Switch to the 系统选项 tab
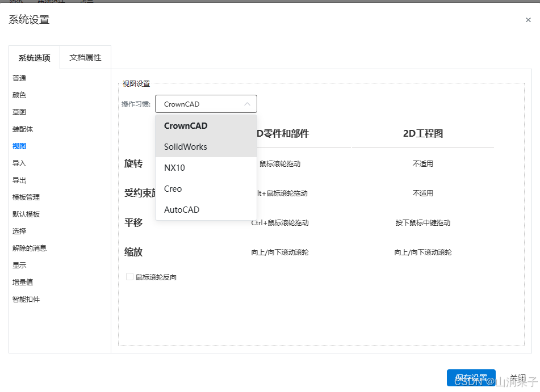The width and height of the screenshot is (540, 392). pyautogui.click(x=34, y=57)
